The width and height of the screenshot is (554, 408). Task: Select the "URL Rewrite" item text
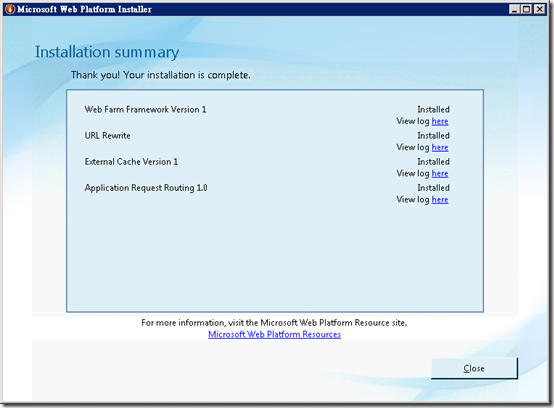pyautogui.click(x=107, y=136)
